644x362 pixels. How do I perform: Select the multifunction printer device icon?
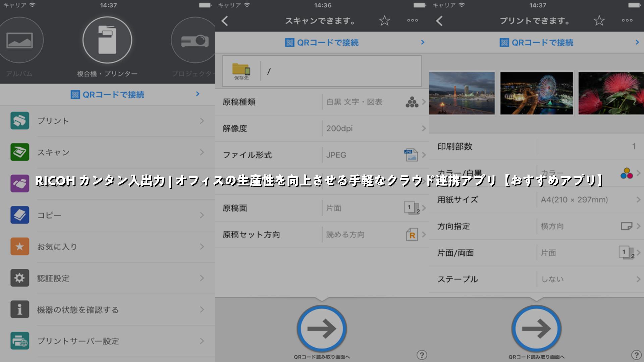[107, 40]
